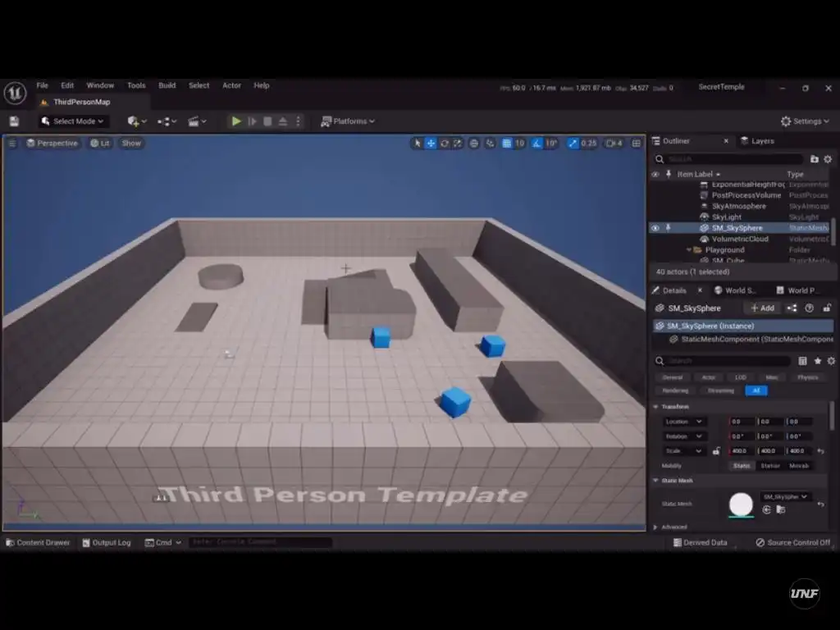Close the Outliner tab
The image size is (840, 630).
[726, 141]
